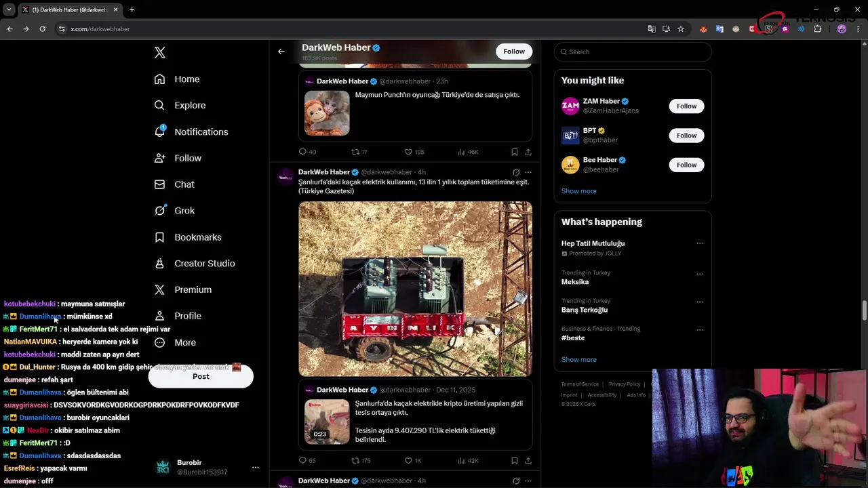The height and width of the screenshot is (488, 868).
Task: Open ZAM Haber profile avatar
Action: [x=570, y=106]
